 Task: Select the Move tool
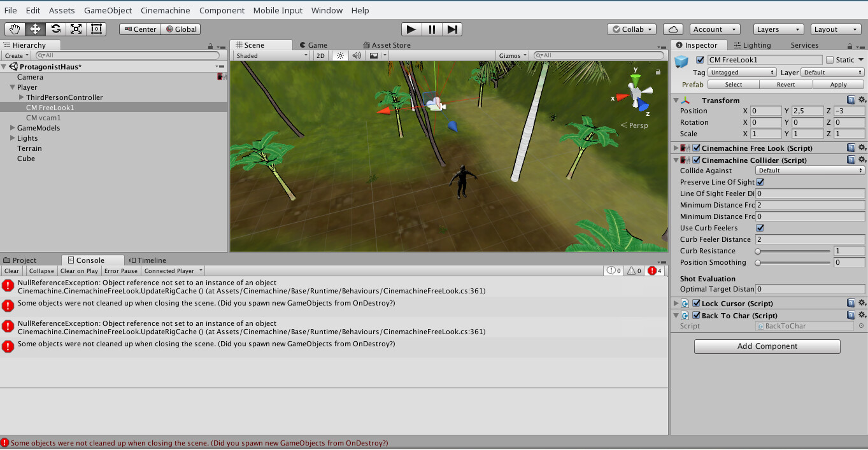click(x=34, y=29)
